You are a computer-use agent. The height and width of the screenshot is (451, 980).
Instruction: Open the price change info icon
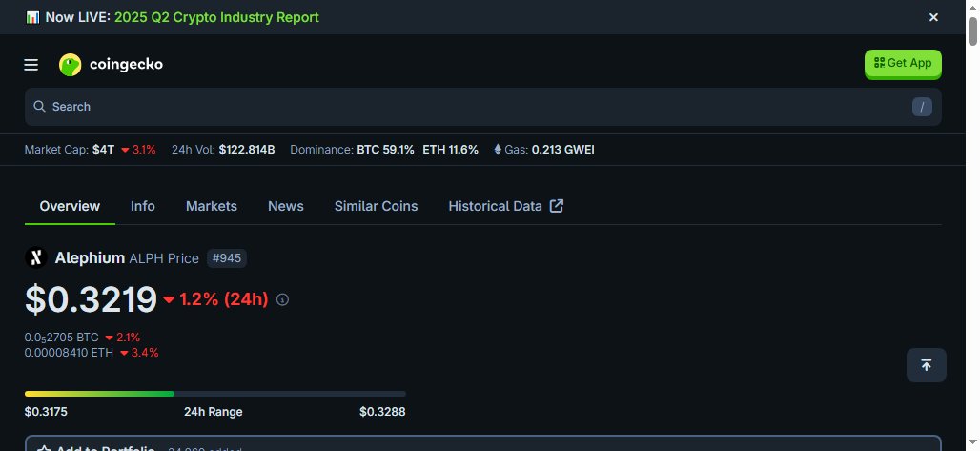pyautogui.click(x=282, y=299)
